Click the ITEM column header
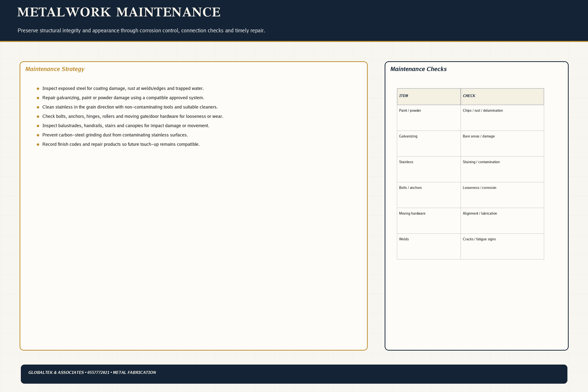Screen dimensions: 588x392 point(429,97)
